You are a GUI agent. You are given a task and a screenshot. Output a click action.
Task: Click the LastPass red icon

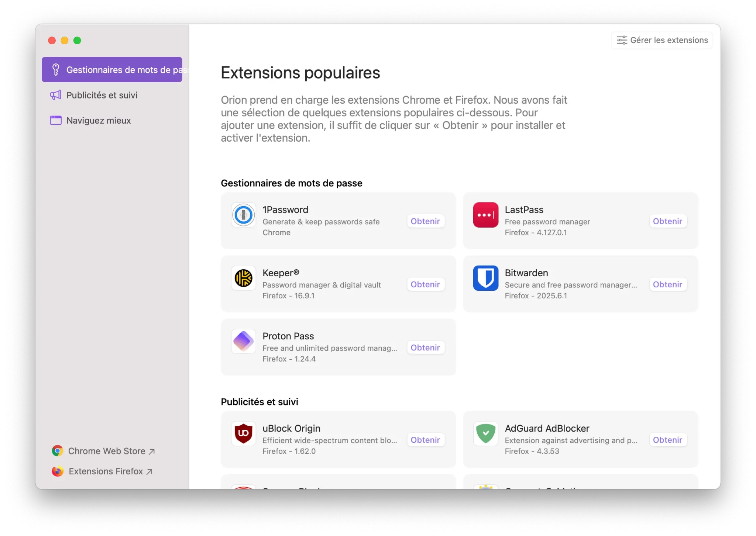tap(485, 215)
